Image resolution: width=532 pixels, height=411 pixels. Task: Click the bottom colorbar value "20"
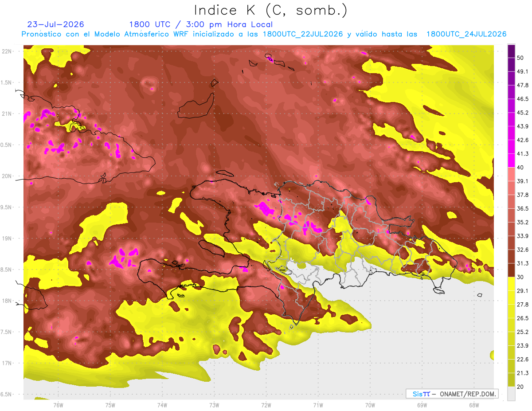[x=521, y=387]
